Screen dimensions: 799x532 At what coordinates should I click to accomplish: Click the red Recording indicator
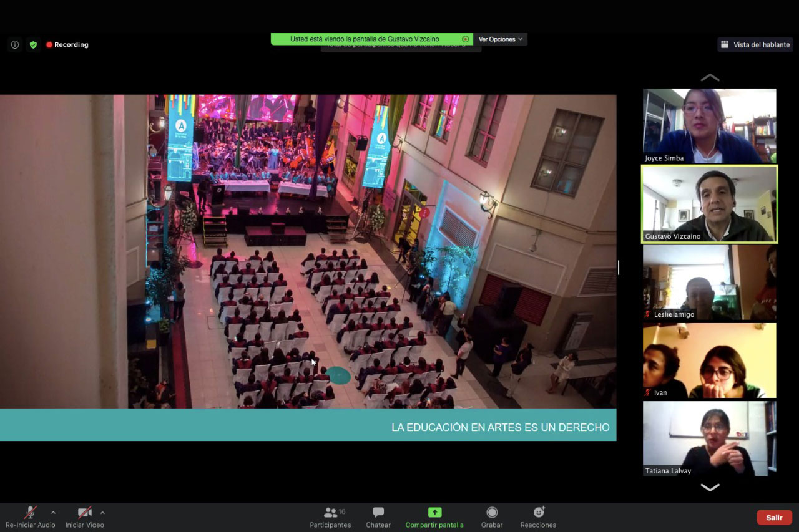[67, 45]
